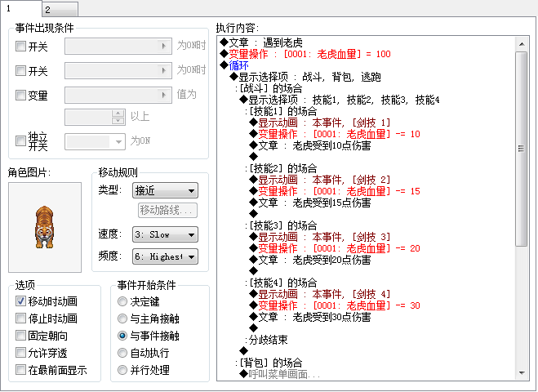This screenshot has height=392, width=538.
Task: Open the movement 类型 dropdown showing 接近
Action: (x=165, y=190)
